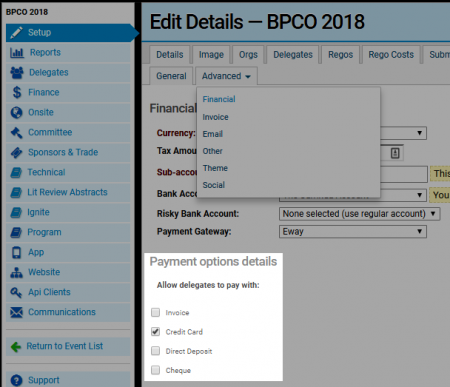Select Email in Advanced menu
This screenshot has height=387, width=450.
click(213, 134)
